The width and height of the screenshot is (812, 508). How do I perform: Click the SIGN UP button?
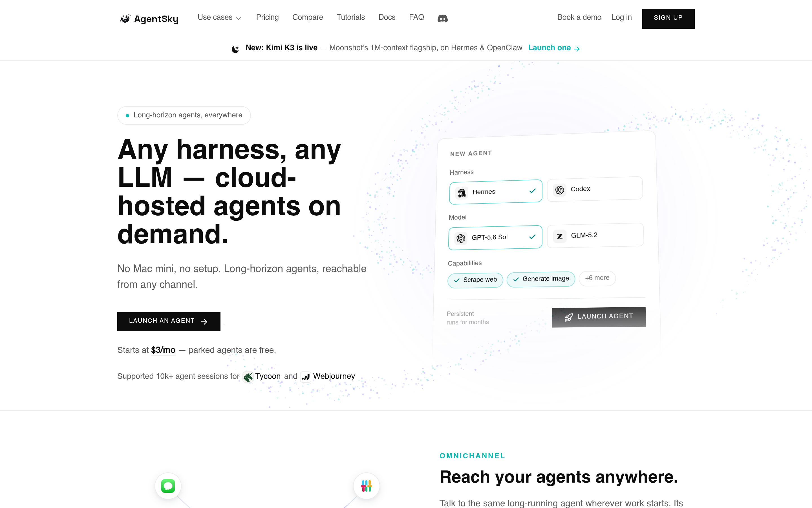(x=668, y=19)
